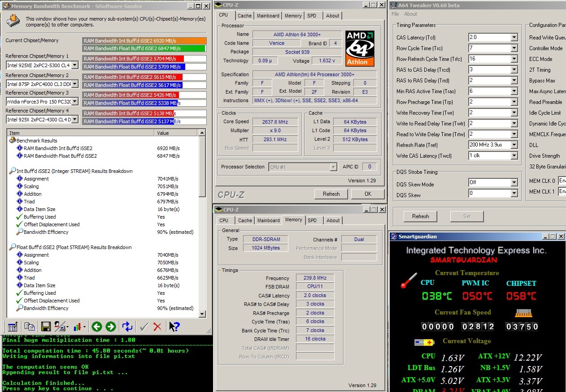Go forward with the green right arrow

[111, 327]
